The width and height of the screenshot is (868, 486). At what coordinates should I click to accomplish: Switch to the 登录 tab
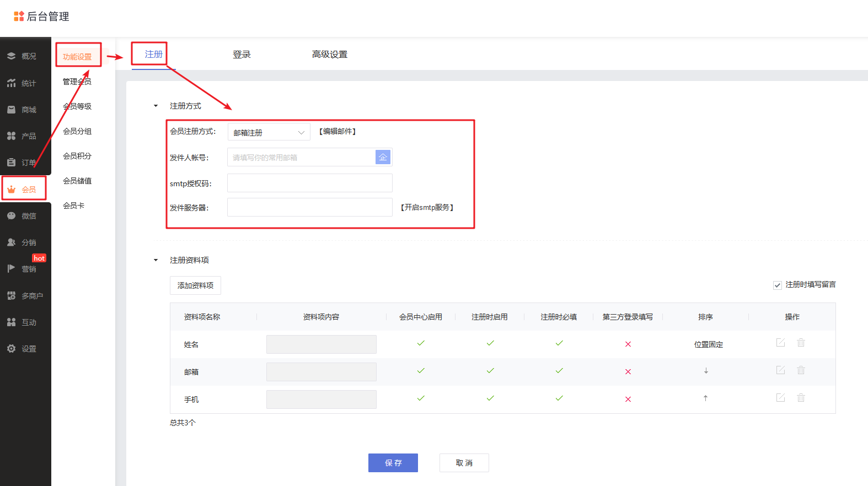242,55
